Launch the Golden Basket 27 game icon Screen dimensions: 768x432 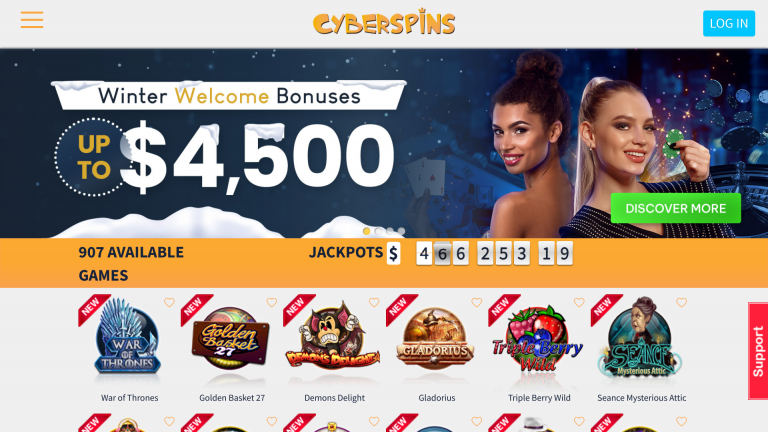coord(230,338)
